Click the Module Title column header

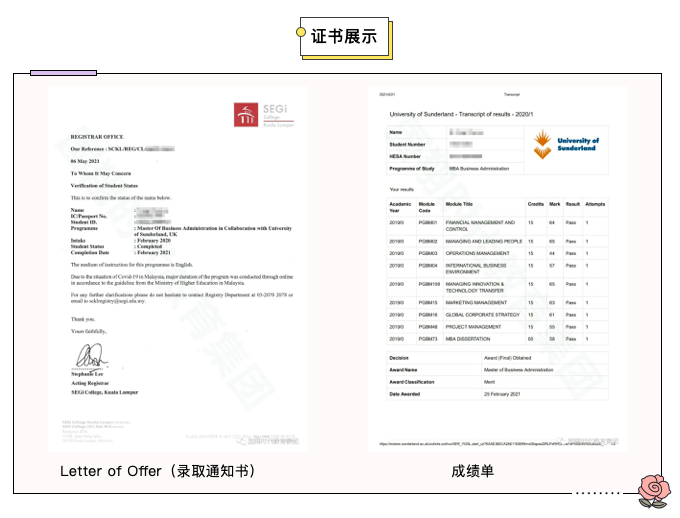pyautogui.click(x=459, y=204)
